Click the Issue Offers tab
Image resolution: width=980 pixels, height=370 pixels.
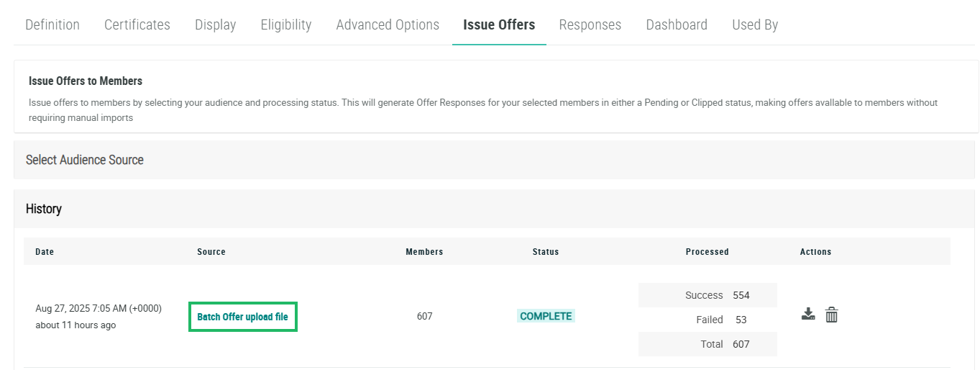[x=499, y=24]
